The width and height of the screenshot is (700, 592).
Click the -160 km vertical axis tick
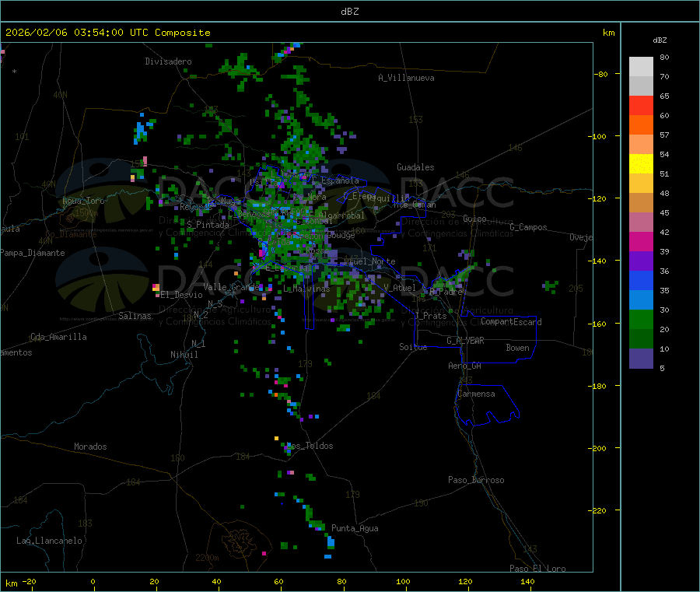point(598,324)
